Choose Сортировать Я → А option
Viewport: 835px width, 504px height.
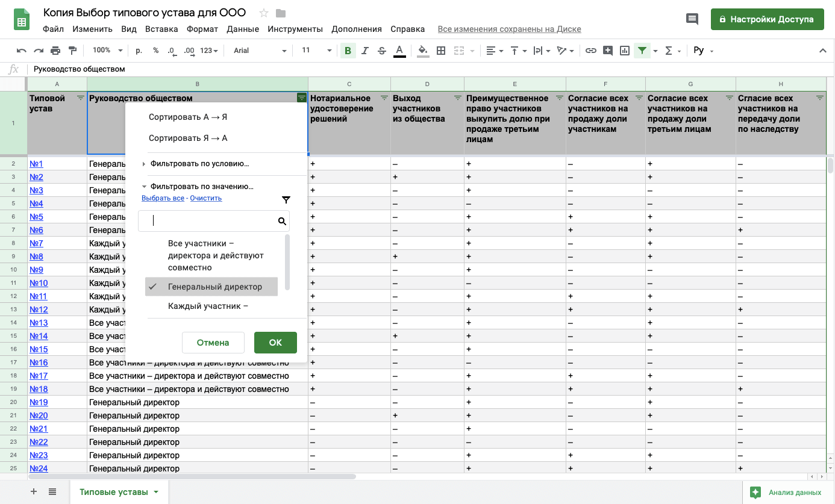[188, 138]
